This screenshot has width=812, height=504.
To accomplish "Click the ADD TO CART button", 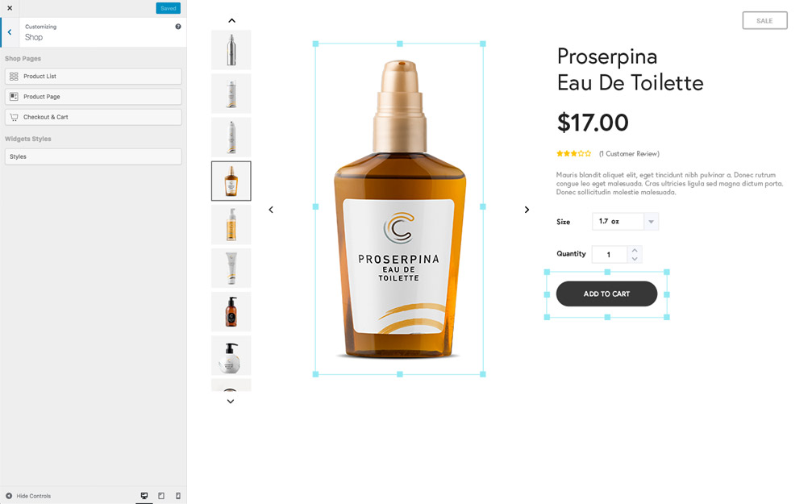I will 606,294.
